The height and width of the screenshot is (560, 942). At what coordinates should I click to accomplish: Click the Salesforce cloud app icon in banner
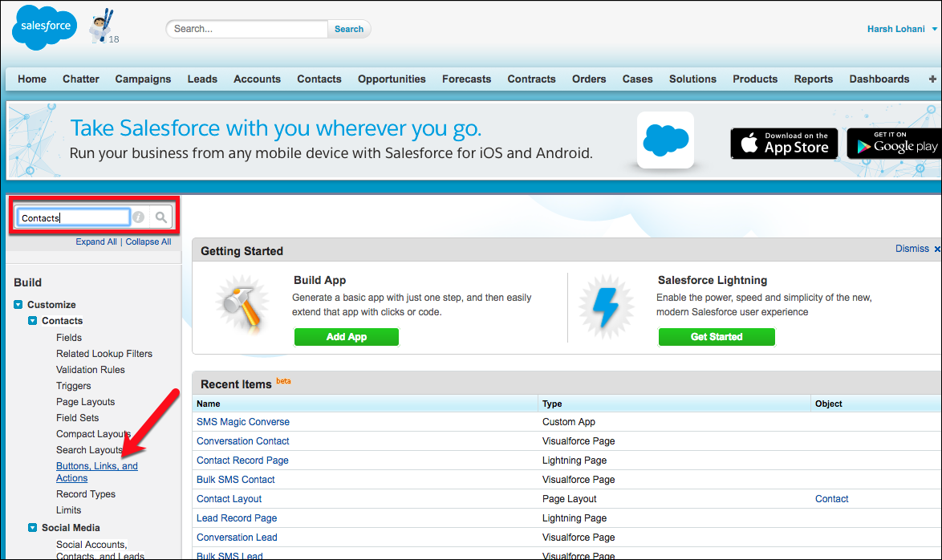(x=665, y=140)
